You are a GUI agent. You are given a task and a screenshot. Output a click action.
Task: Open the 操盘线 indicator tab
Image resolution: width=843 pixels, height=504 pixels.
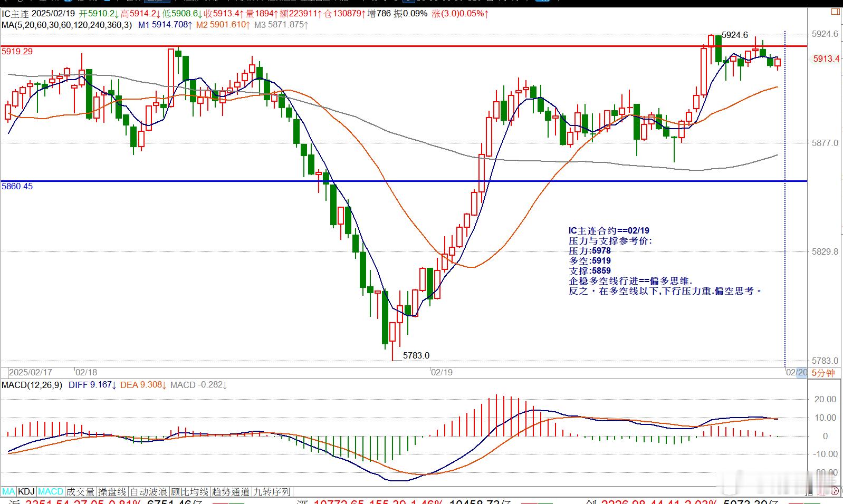pos(112,491)
